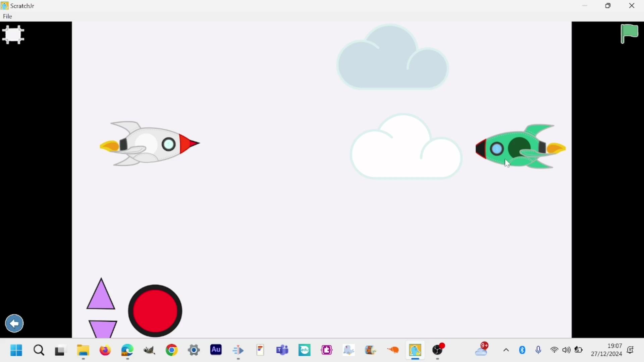The width and height of the screenshot is (644, 362).
Task: Expand hidden system tray icons
Action: 506,351
